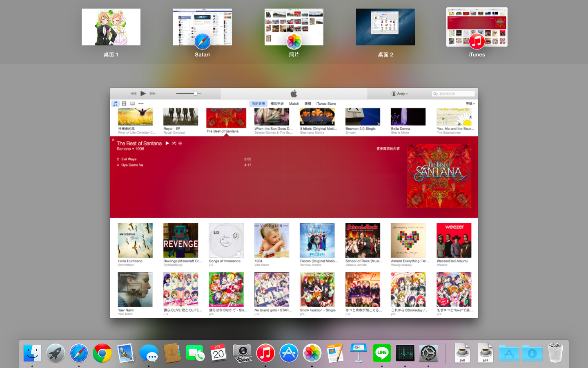Viewport: 588px width, 368px height.
Task: Open iTunes from the Dock
Action: coord(265,353)
